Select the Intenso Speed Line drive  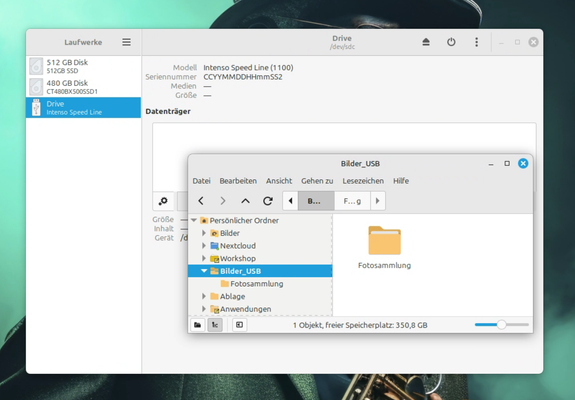point(83,107)
